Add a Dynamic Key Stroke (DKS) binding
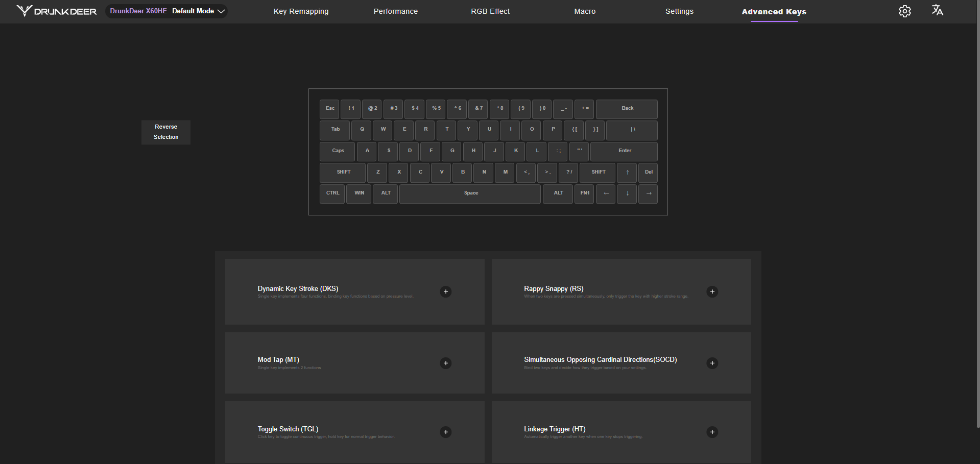The image size is (980, 464). tap(445, 292)
